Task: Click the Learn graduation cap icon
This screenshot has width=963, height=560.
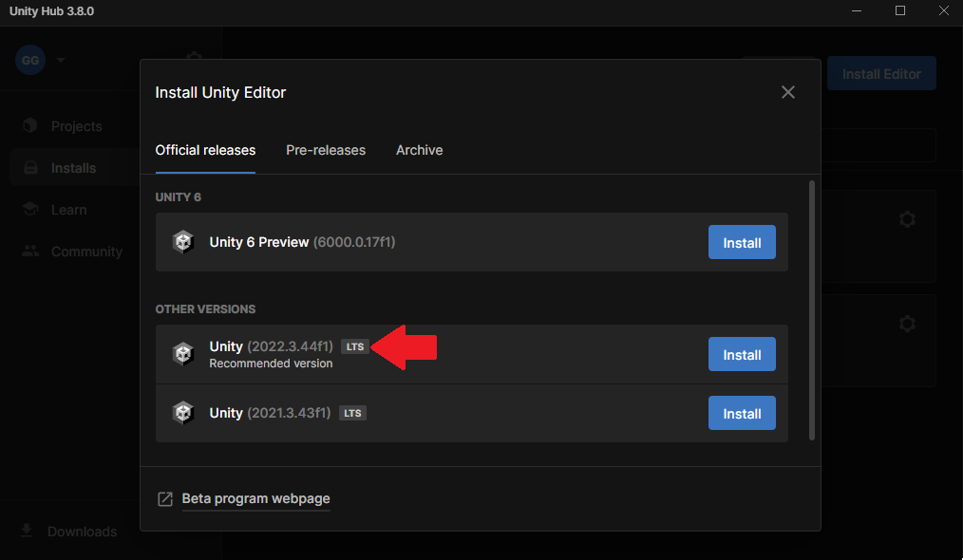Action: tap(30, 209)
